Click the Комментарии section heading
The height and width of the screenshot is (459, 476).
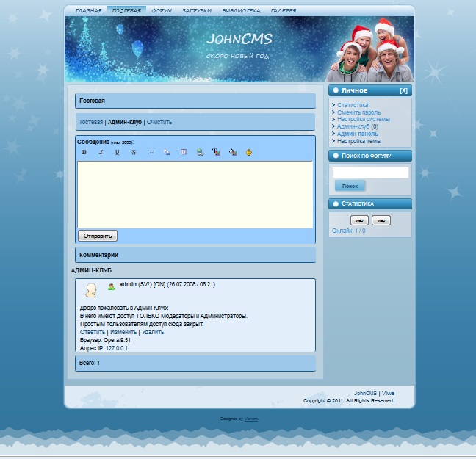98,255
